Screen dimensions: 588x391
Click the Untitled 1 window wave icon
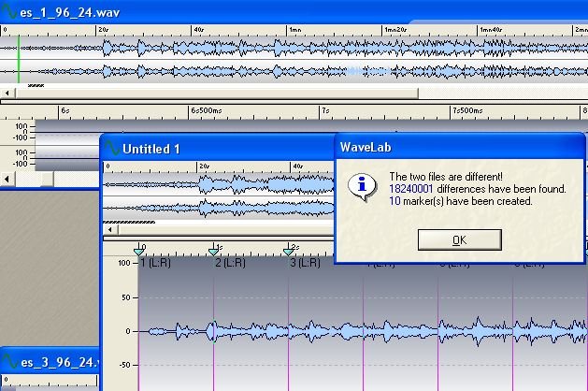112,149
